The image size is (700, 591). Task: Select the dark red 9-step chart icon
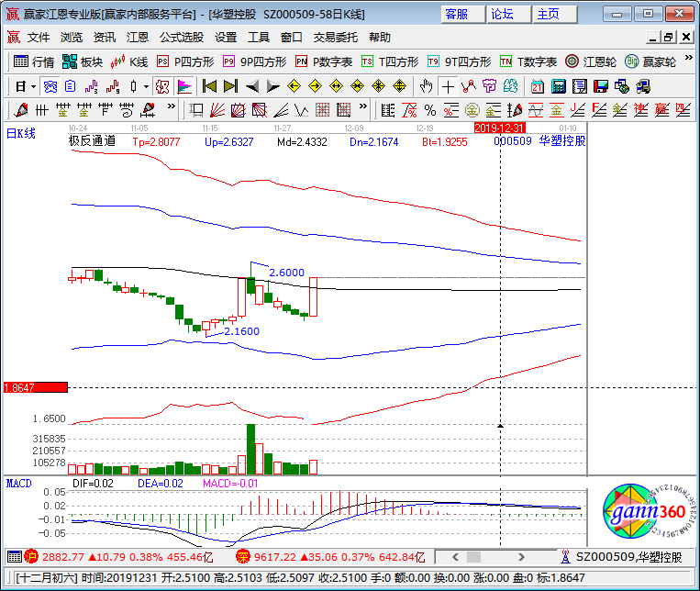[113, 86]
